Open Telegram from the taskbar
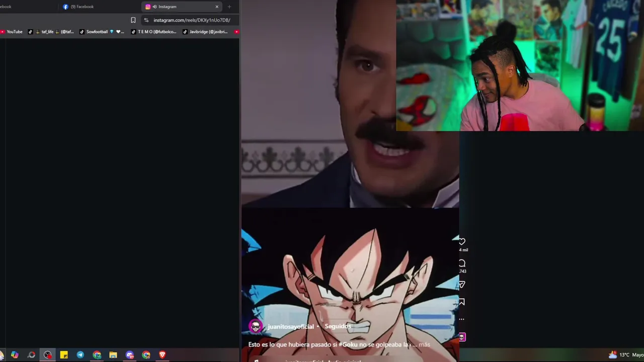 pyautogui.click(x=80, y=355)
